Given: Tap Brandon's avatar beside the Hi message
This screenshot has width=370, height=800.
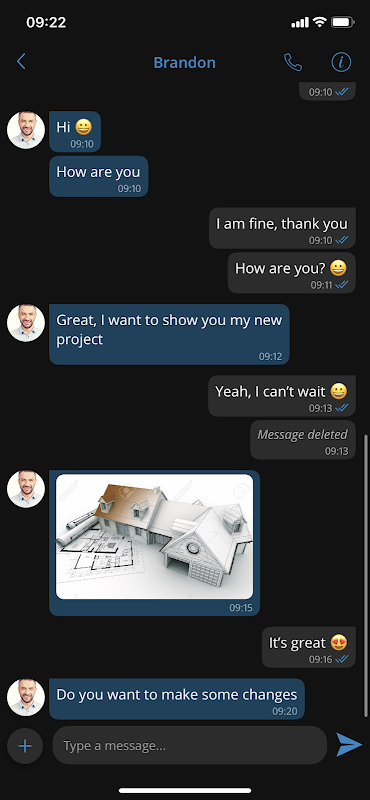Looking at the screenshot, I should 26,130.
